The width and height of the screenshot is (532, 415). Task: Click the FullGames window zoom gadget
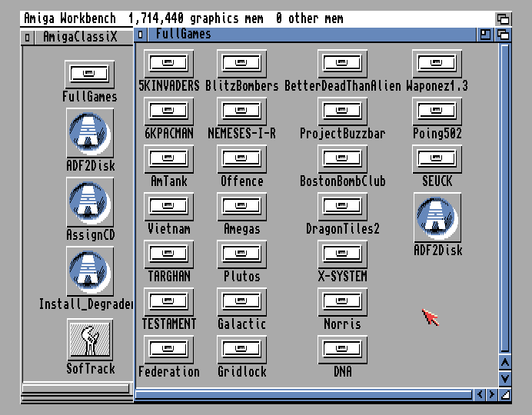click(485, 35)
